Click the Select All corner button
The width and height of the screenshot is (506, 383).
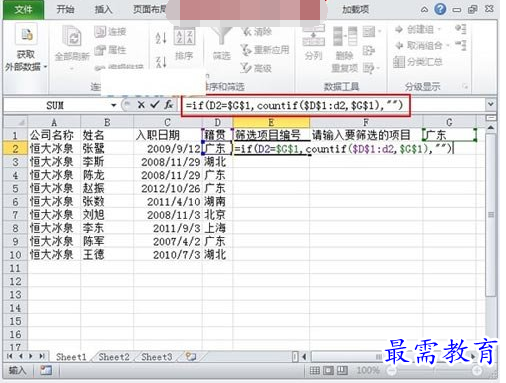[15, 122]
